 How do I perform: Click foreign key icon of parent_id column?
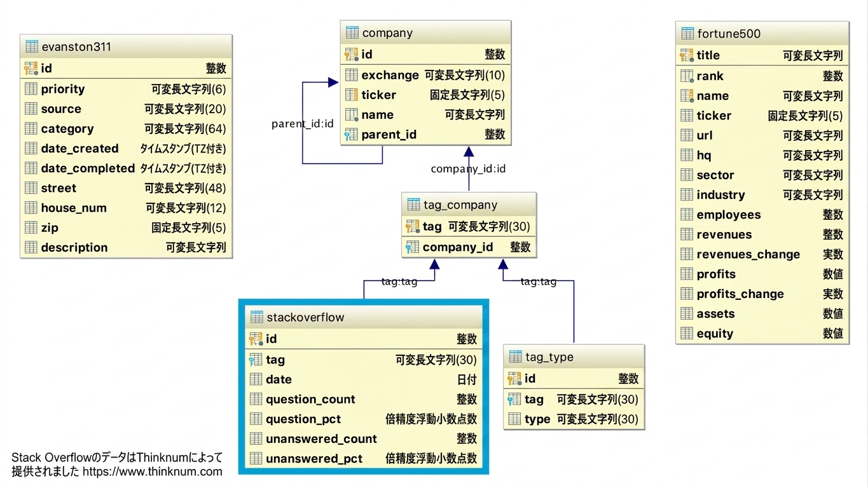tap(352, 135)
